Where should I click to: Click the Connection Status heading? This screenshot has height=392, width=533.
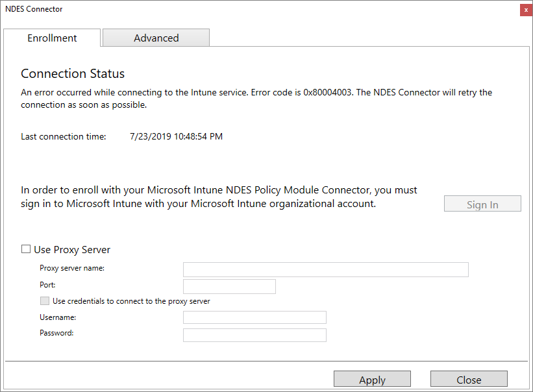pyautogui.click(x=73, y=73)
